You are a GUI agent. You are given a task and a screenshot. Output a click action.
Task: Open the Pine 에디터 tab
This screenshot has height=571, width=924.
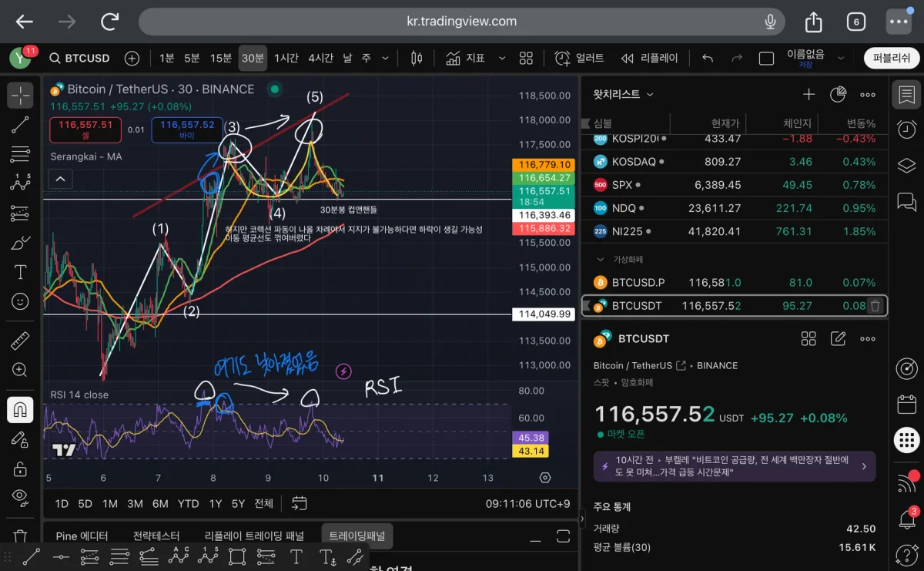coord(82,536)
